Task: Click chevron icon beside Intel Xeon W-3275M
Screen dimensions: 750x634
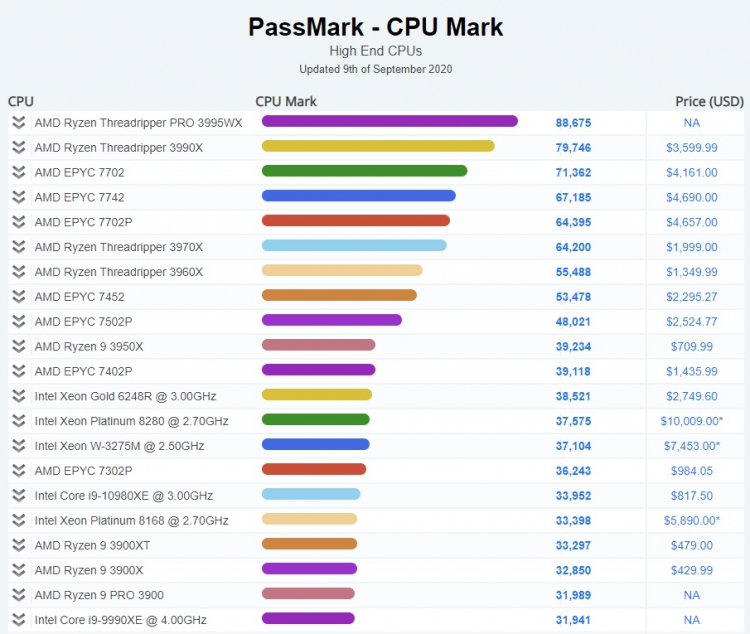Action: click(x=19, y=446)
